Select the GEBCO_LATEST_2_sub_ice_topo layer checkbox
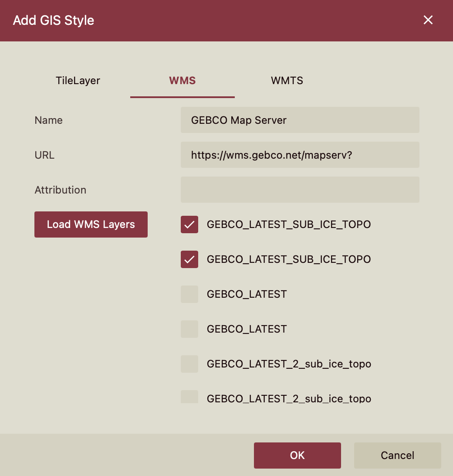 click(x=189, y=364)
